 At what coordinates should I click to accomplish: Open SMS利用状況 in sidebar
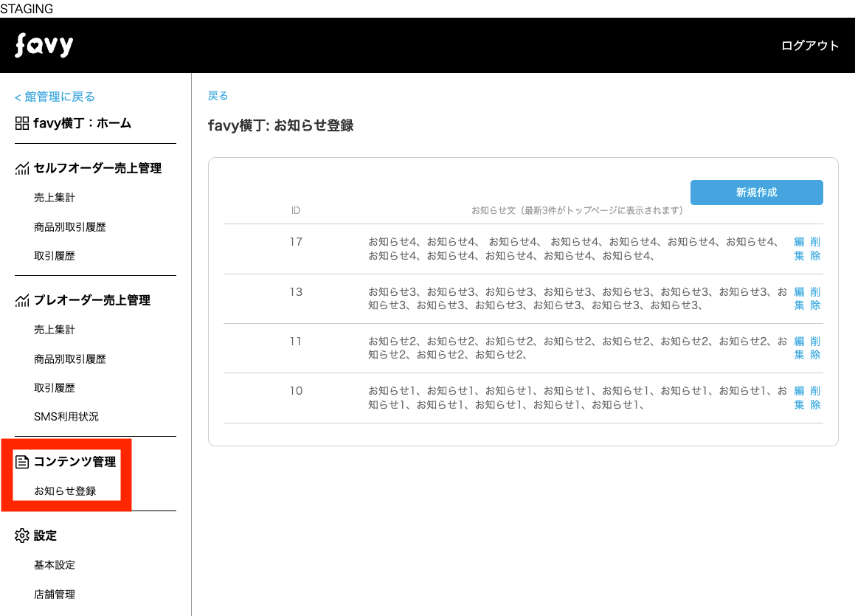[66, 417]
